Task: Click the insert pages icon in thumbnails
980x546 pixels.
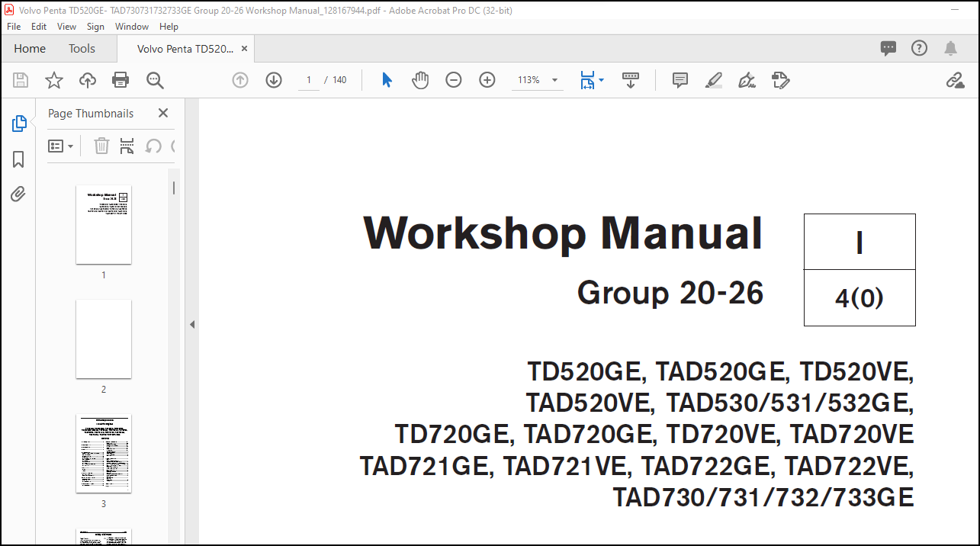Action: [127, 146]
